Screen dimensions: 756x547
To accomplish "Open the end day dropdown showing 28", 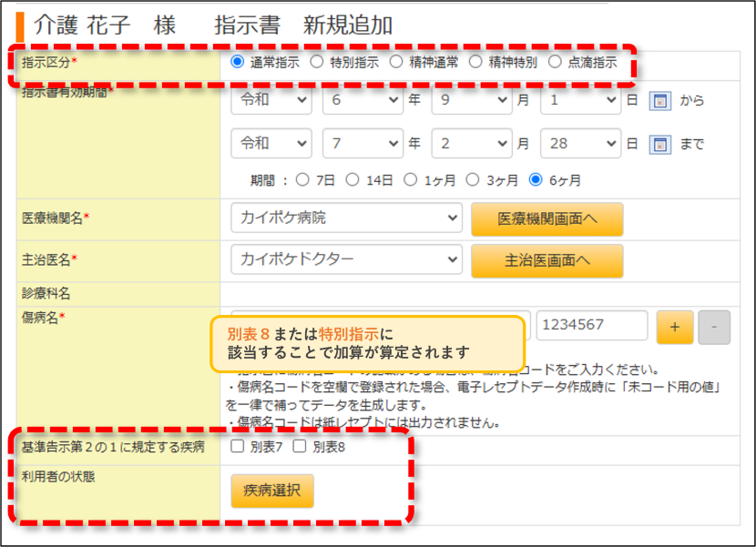I will [x=580, y=143].
